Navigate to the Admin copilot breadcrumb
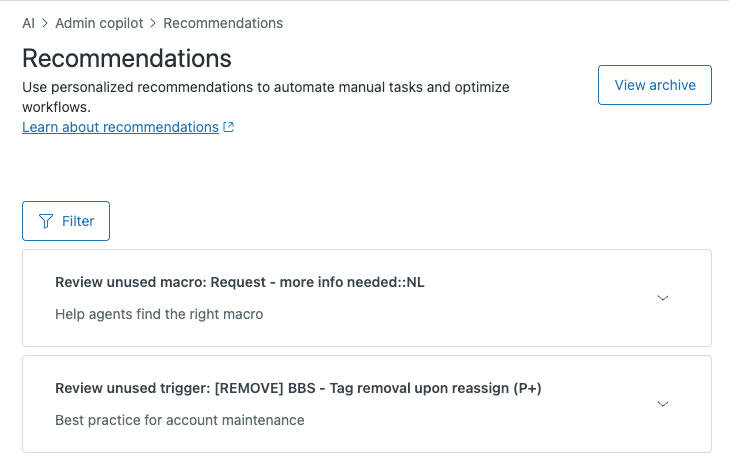This screenshot has height=461, width=729. click(x=98, y=22)
